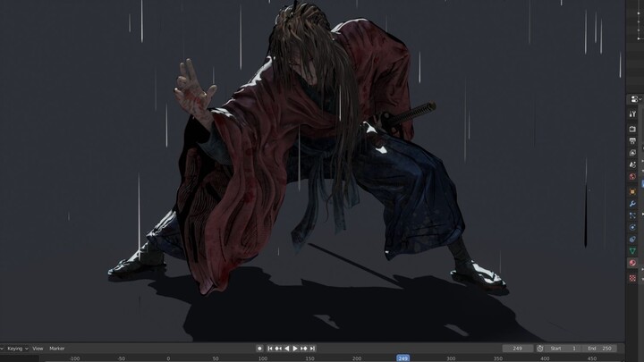This screenshot has height=362, width=644.
Task: Open the Texture properties checker tab
Action: coord(632,278)
